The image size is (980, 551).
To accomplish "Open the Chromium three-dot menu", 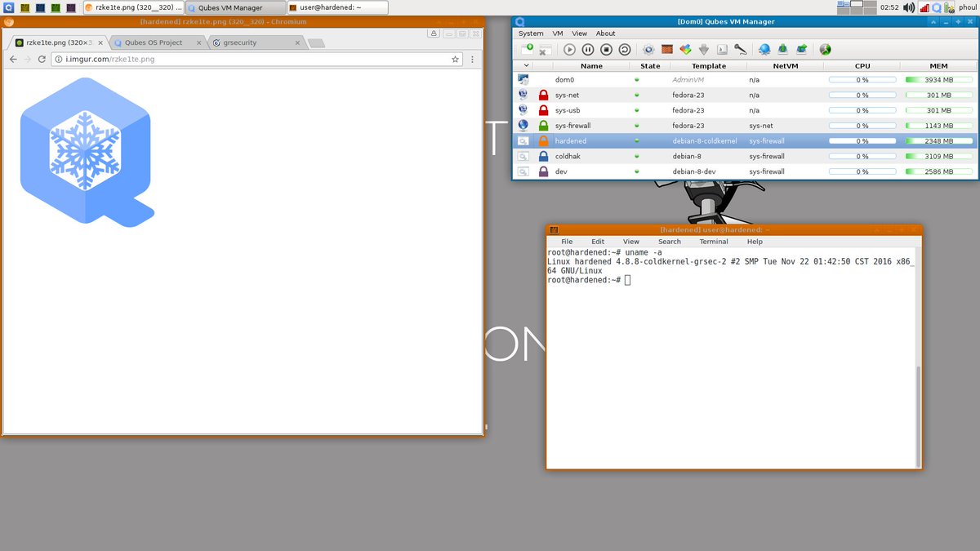I will pyautogui.click(x=473, y=60).
